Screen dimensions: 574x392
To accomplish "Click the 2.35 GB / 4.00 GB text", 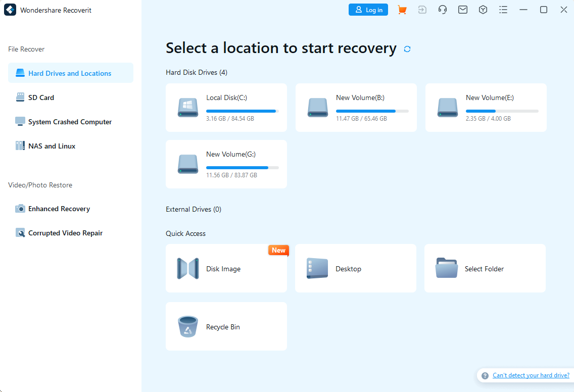I will click(x=488, y=119).
